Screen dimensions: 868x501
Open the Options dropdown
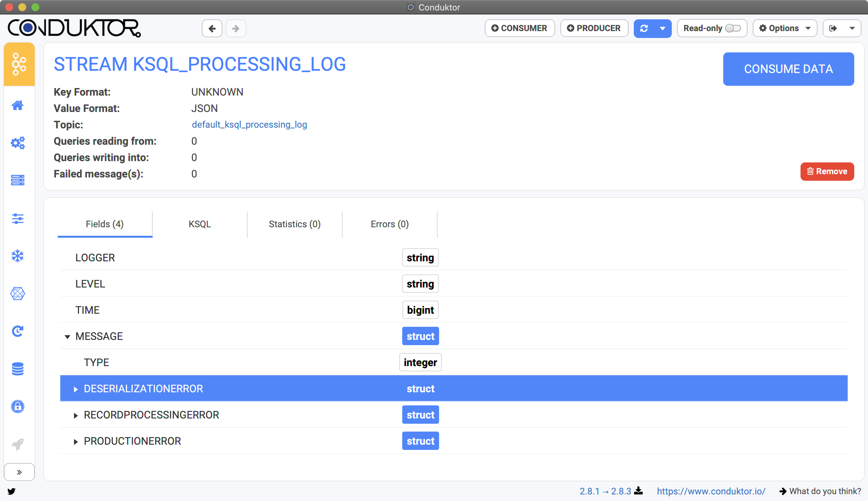pos(785,28)
